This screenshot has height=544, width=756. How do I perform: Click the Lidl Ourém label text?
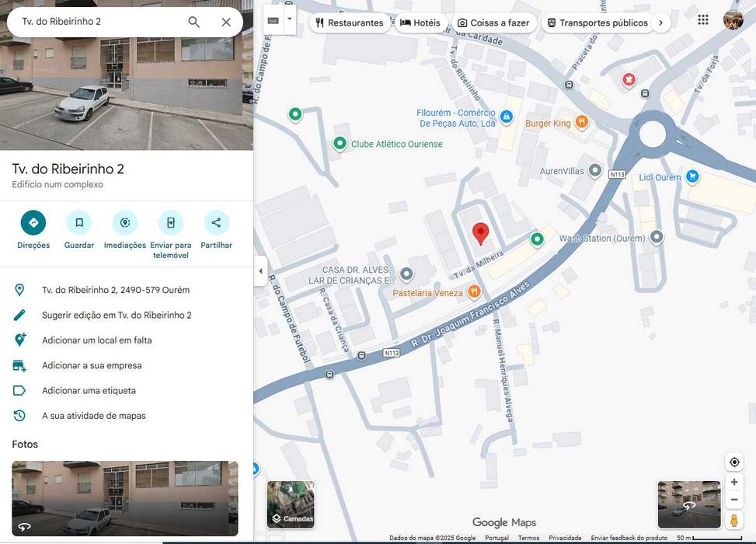pyautogui.click(x=660, y=177)
